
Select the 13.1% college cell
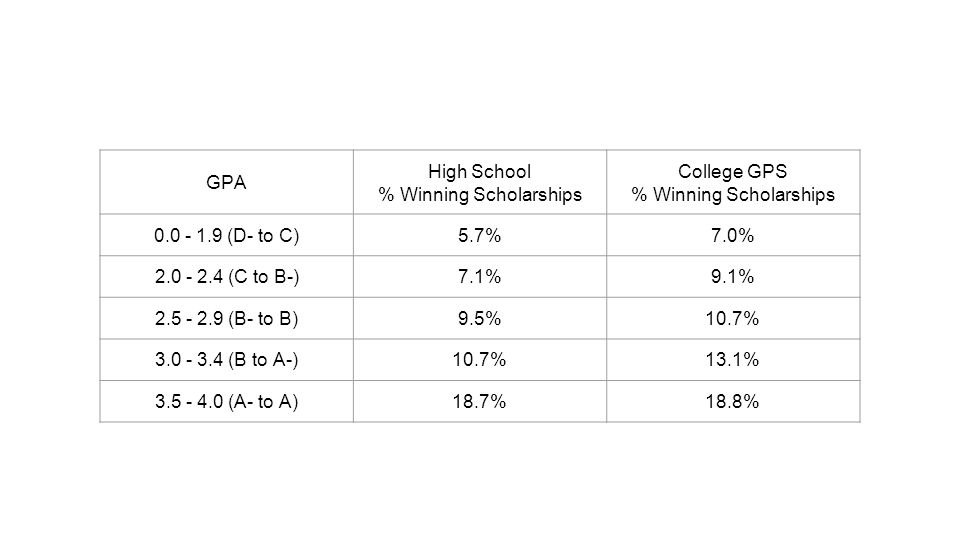point(733,360)
